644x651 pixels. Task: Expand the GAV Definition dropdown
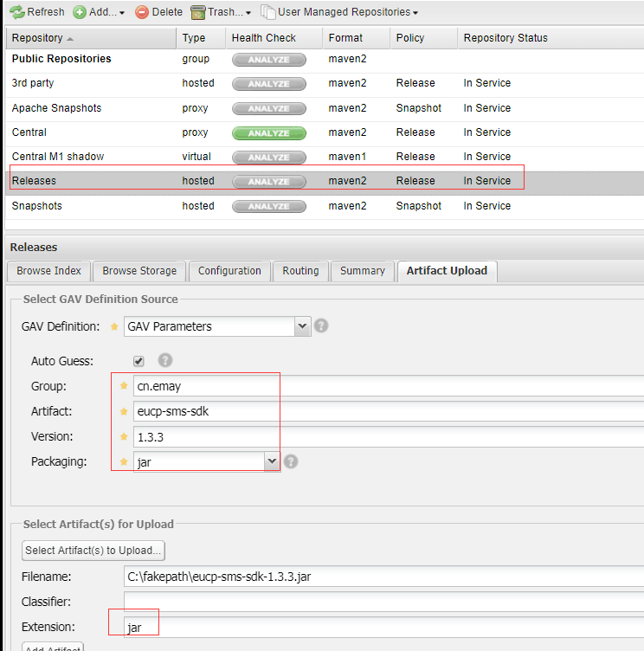click(302, 326)
